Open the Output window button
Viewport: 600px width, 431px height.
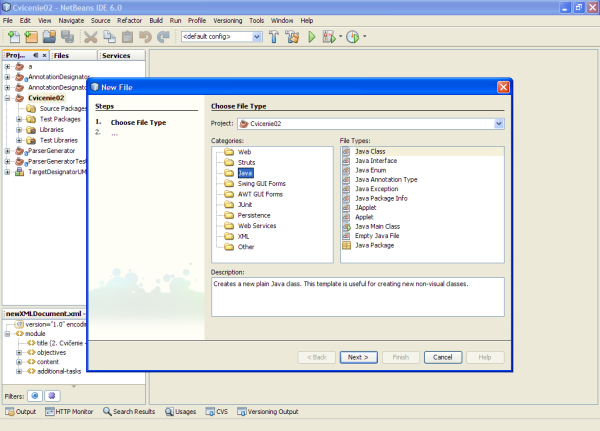(21, 412)
